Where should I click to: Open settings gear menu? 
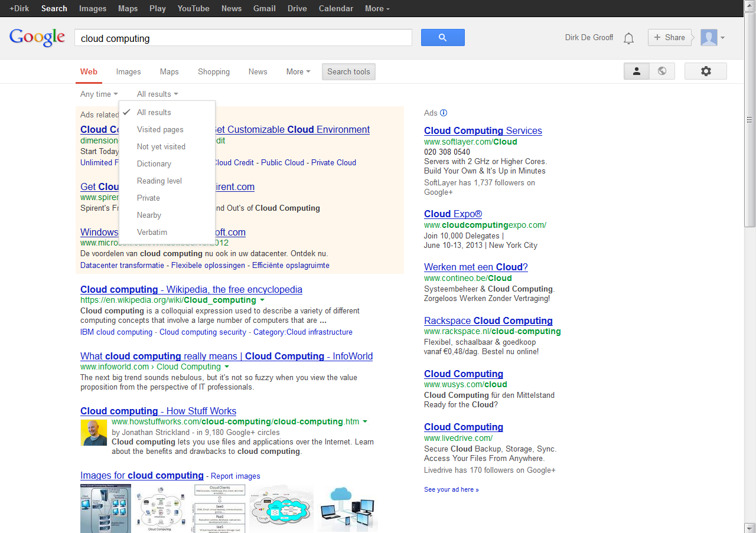[706, 71]
